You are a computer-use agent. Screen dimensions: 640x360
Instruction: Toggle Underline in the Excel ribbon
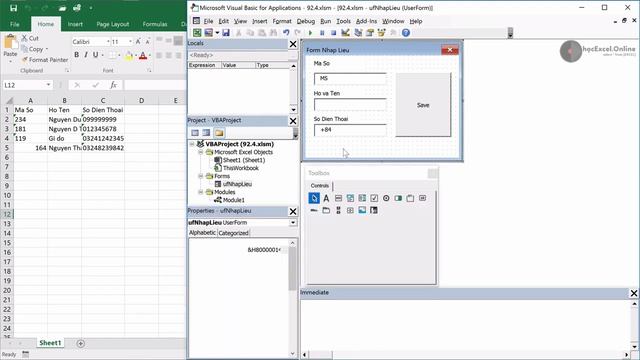[x=96, y=55]
